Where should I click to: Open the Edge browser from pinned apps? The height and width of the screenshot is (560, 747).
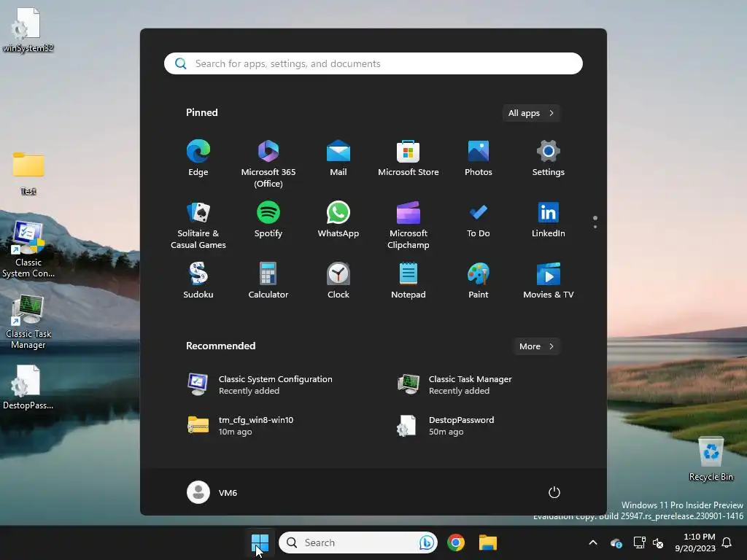[198, 158]
